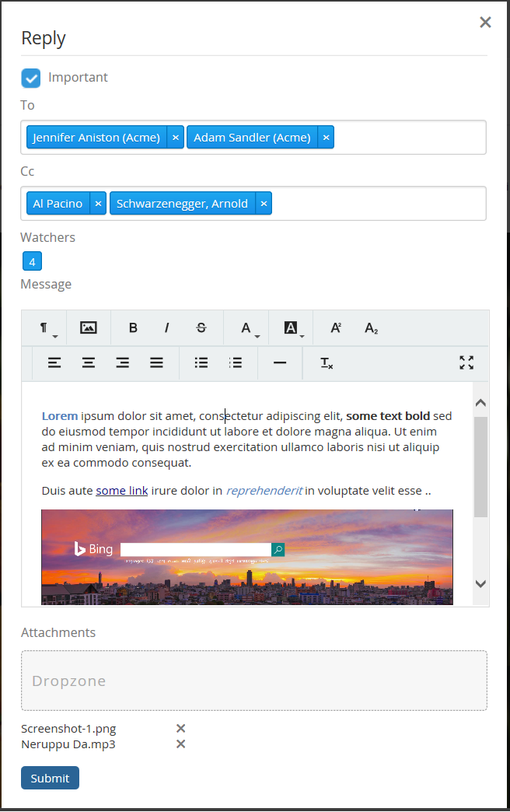Viewport: 510px width, 812px height.
Task: Apply subscript formatting
Action: (371, 328)
